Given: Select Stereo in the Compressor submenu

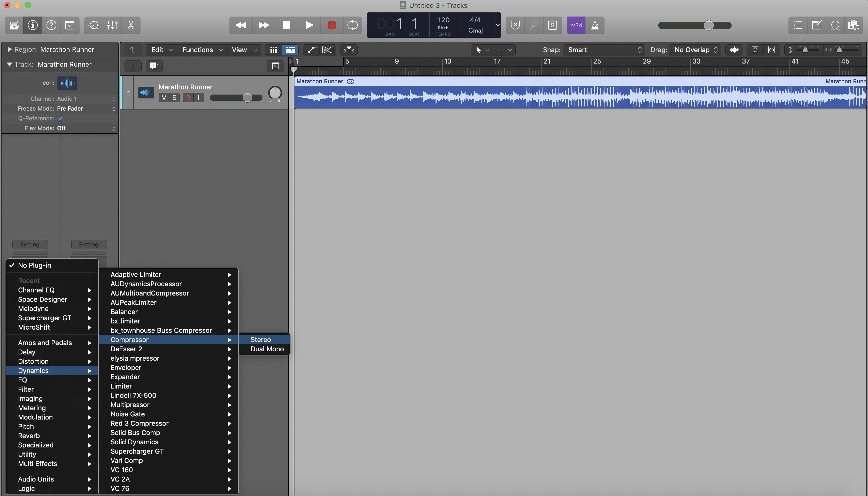Looking at the screenshot, I should tap(261, 340).
